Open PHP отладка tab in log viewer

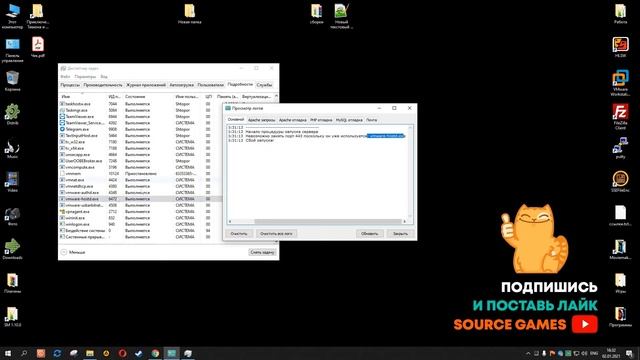[321, 120]
